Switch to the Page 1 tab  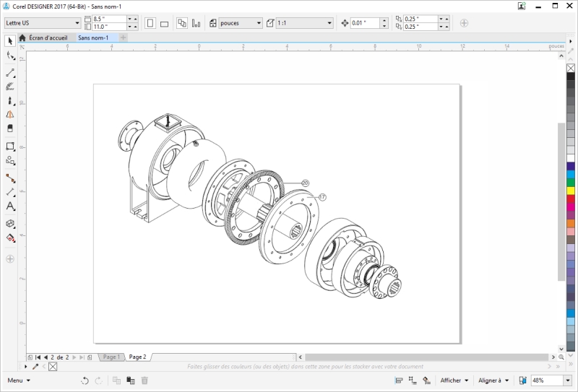[111, 357]
